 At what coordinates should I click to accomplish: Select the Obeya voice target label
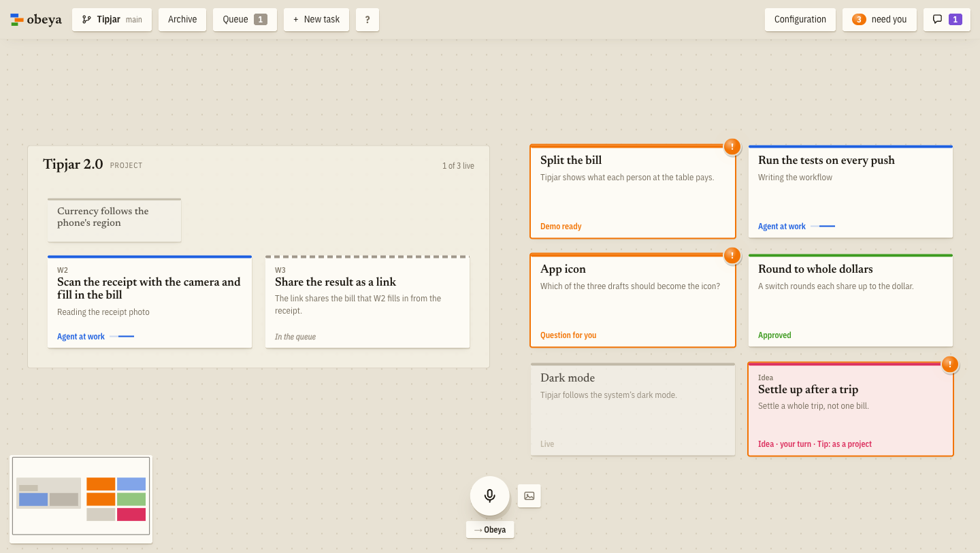click(490, 530)
